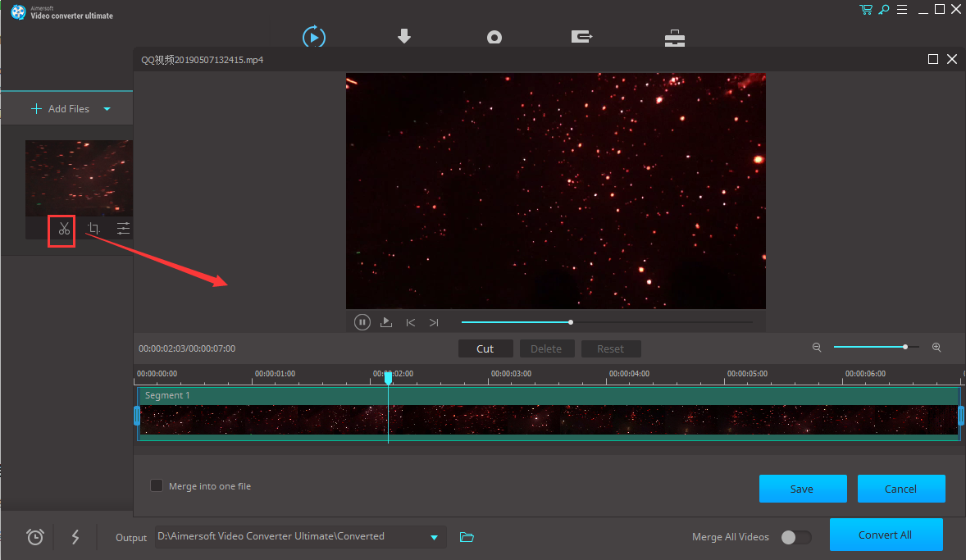Click the 00:00:02:03/00:00:07:00 time readout
This screenshot has height=560, width=966.
187,348
